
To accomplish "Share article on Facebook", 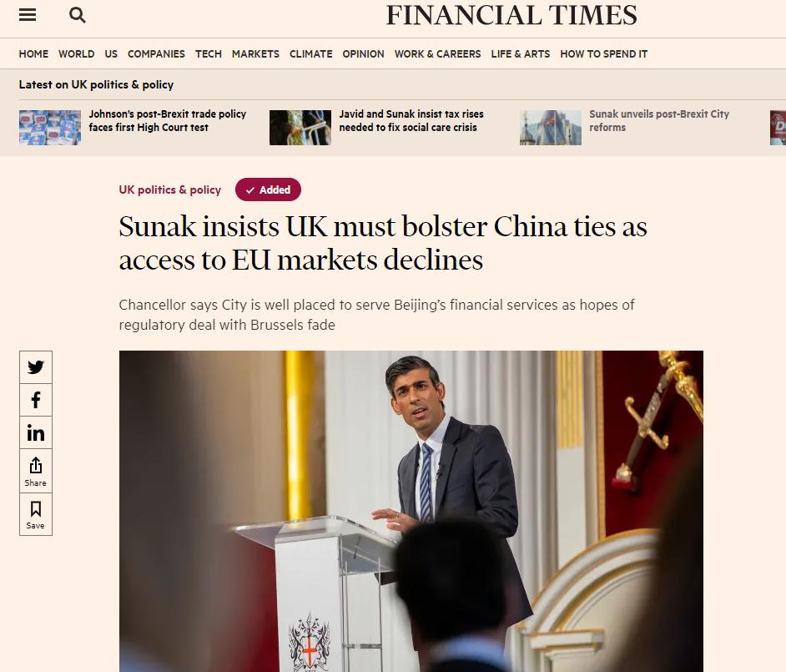I will pos(36,400).
